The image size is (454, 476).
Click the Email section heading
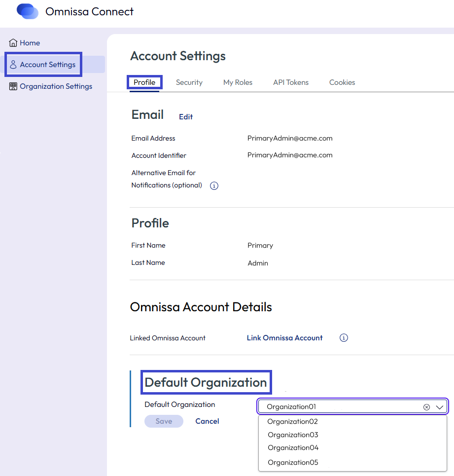[x=147, y=115]
